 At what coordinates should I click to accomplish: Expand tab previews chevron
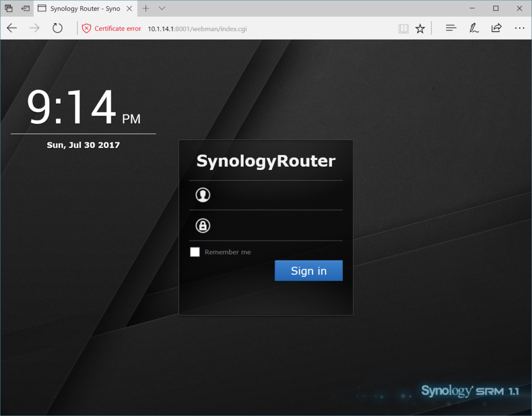point(162,8)
